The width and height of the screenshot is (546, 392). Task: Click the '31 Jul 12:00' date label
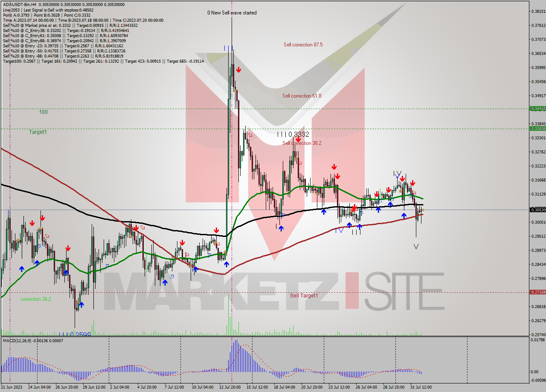(421, 387)
